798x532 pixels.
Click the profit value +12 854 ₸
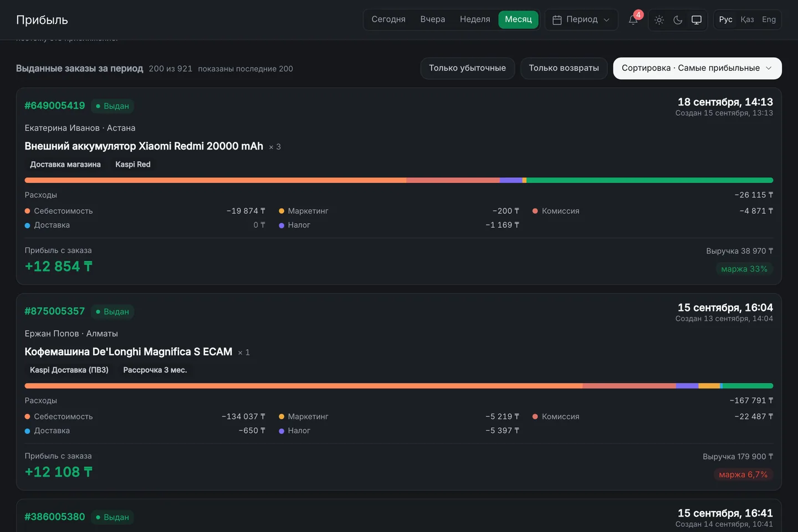coord(59,267)
